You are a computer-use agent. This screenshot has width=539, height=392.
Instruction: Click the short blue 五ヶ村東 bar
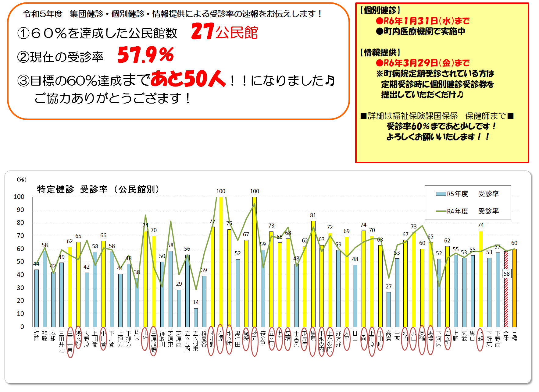(x=196, y=318)
